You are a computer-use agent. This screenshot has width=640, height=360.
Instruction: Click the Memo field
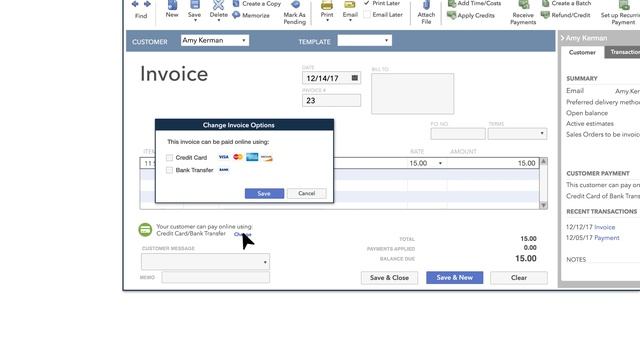click(216, 278)
